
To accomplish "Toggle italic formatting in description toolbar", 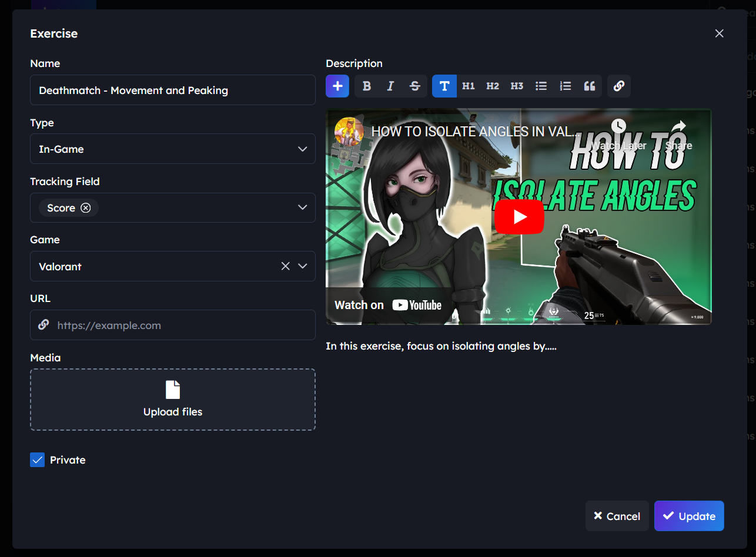I will 390,86.
